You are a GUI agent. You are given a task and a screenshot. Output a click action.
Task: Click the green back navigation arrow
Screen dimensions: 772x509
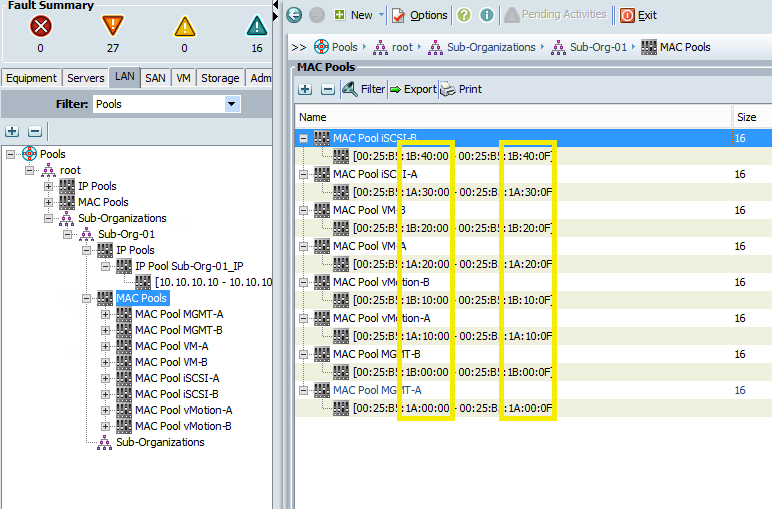tap(294, 15)
